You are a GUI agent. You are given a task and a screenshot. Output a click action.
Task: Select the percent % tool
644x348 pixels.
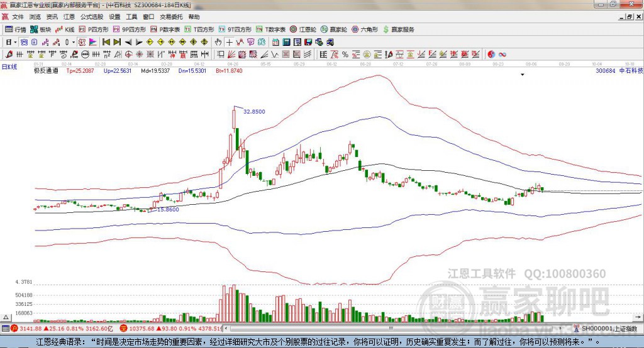pos(345,55)
